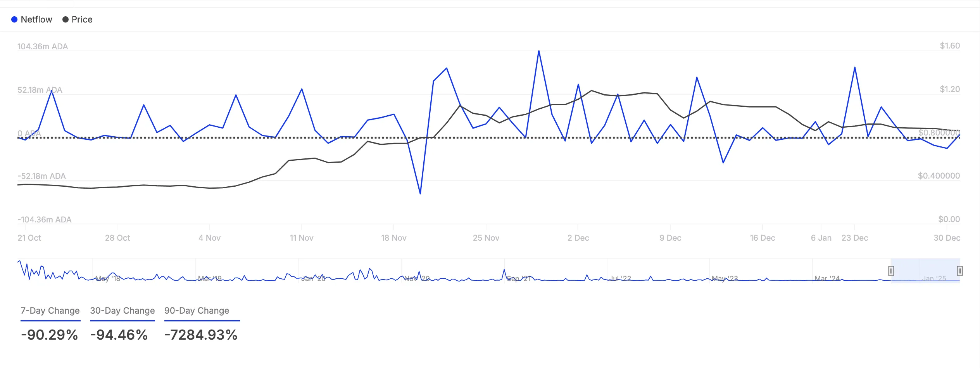
Task: Select the 90-Day Change tab
Action: 197,311
